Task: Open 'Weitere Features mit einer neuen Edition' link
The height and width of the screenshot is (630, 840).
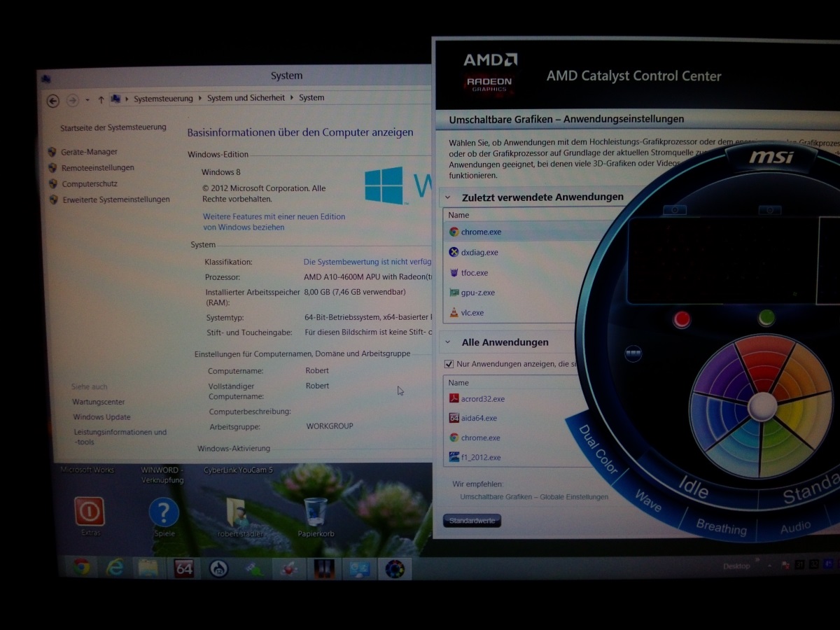Action: point(274,222)
